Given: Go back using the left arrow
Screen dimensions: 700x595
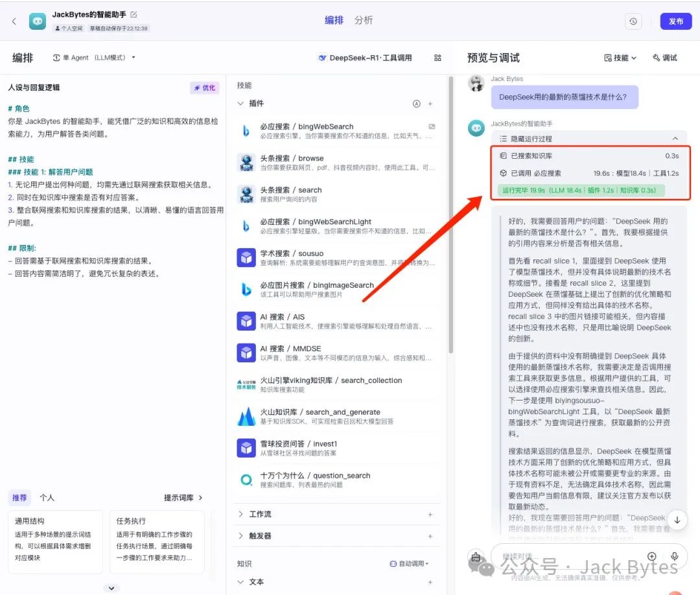Looking at the screenshot, I should [14, 21].
